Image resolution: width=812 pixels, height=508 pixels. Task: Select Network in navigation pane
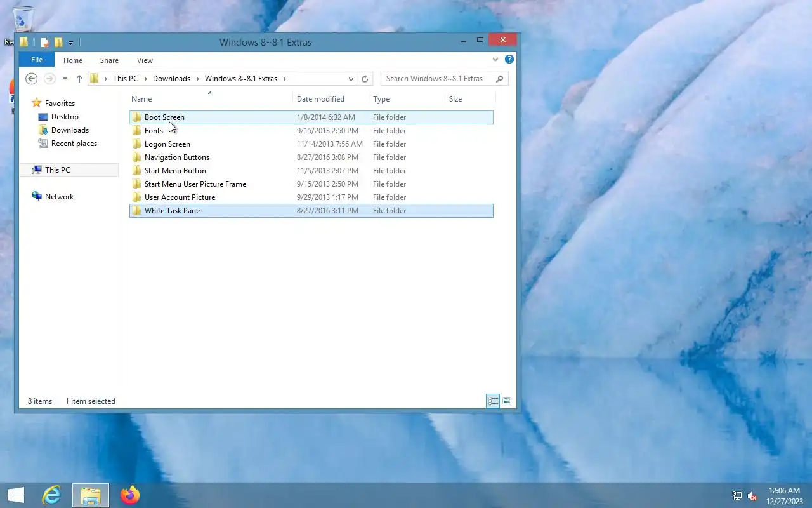pos(59,197)
